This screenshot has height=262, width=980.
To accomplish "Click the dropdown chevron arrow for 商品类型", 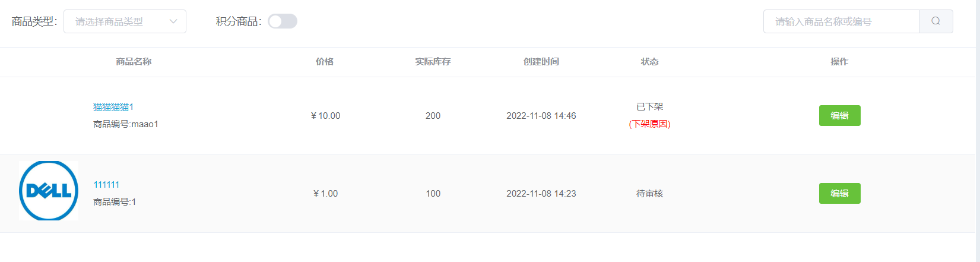I will click(173, 21).
